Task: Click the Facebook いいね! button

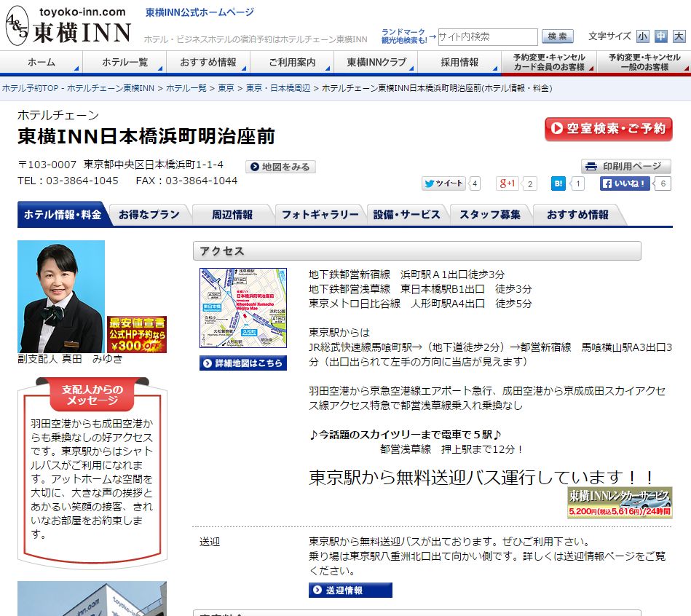Action: pyautogui.click(x=625, y=183)
